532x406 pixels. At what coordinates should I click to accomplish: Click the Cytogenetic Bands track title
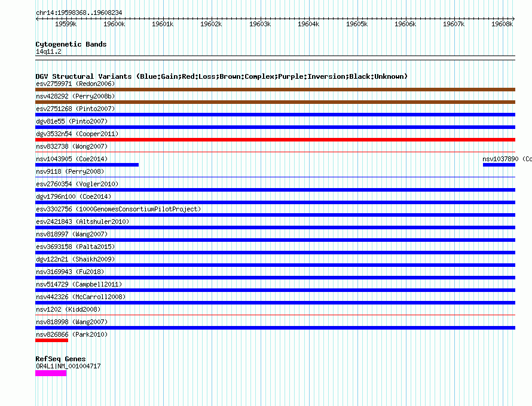pyautogui.click(x=71, y=44)
